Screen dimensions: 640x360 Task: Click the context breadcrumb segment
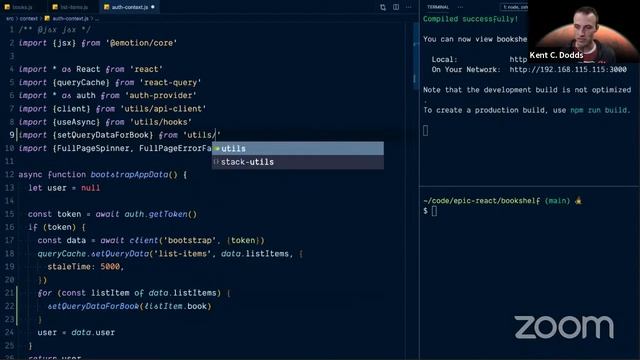[29, 18]
